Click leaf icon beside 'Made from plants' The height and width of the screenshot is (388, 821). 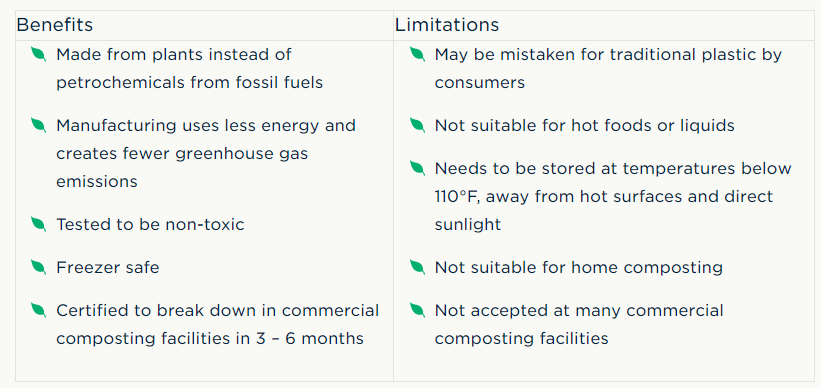(x=38, y=54)
